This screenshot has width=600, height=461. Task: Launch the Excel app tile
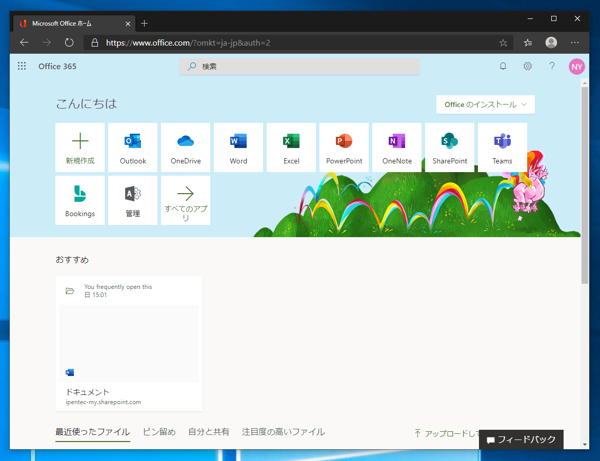click(291, 147)
